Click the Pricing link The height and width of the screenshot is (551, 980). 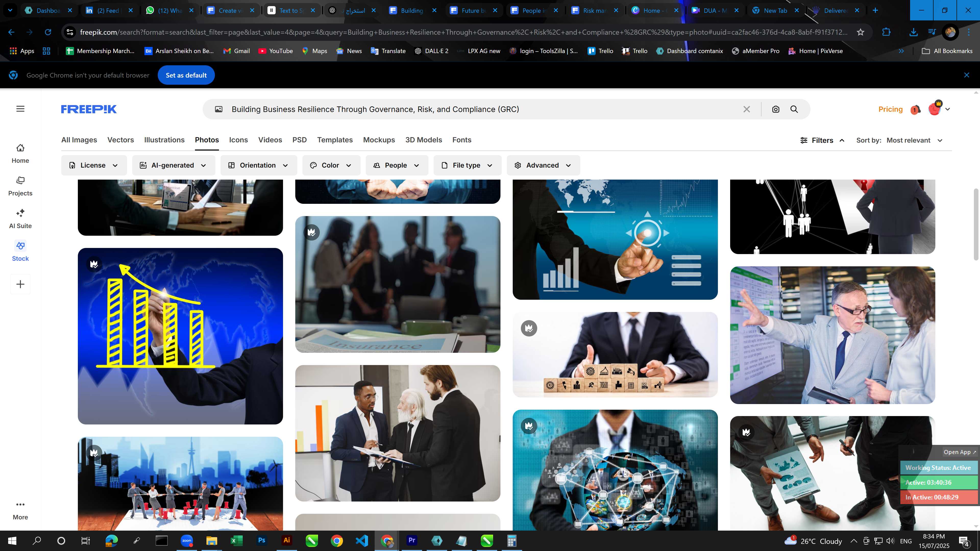coord(890,109)
